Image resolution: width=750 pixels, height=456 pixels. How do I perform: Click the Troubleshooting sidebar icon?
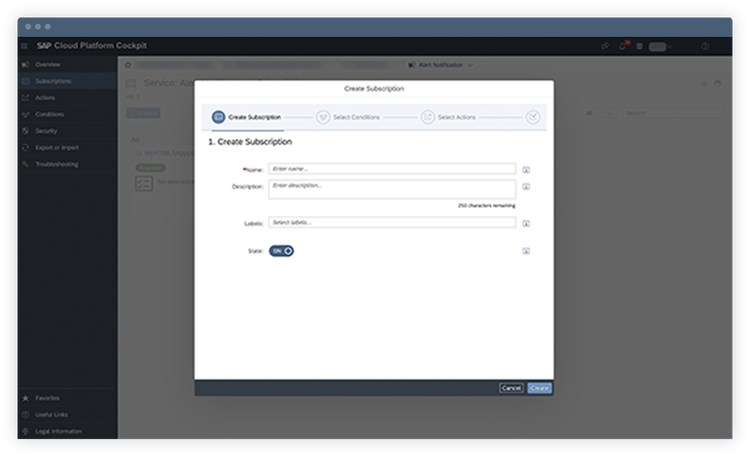[26, 164]
